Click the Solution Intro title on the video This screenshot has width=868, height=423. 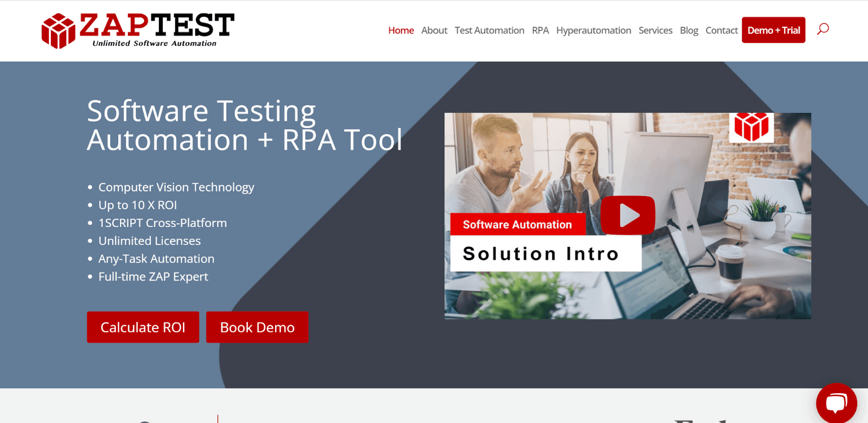pyautogui.click(x=541, y=254)
